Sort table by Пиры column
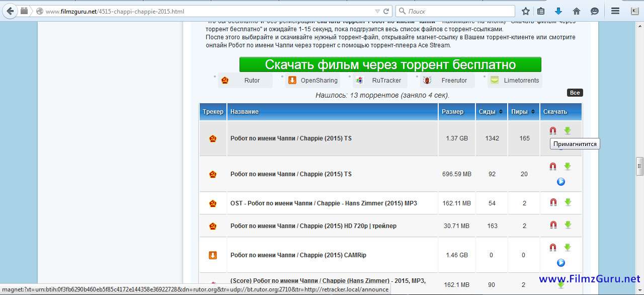Image resolution: width=644 pixels, height=295 pixels. coord(523,112)
